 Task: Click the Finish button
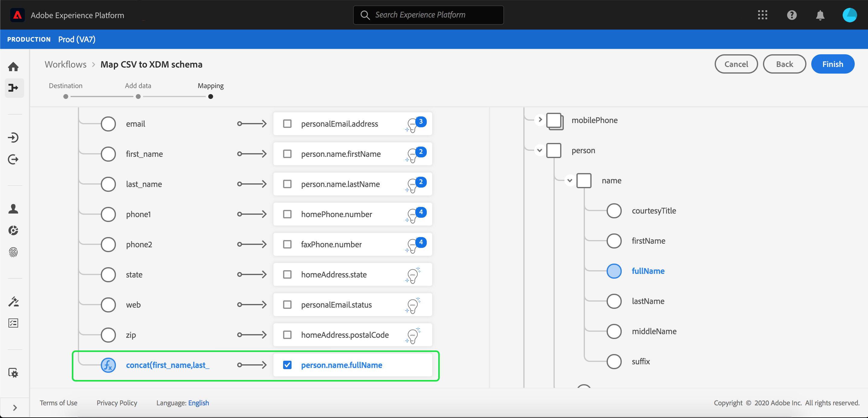[832, 64]
